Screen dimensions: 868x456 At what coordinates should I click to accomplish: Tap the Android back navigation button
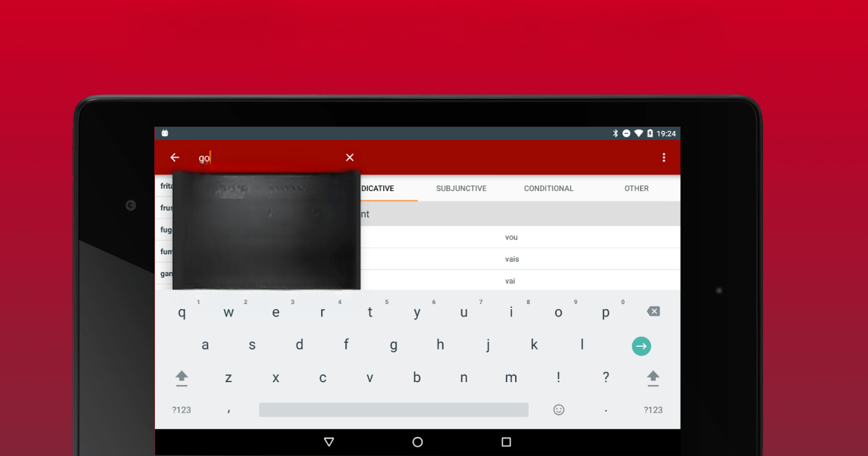click(329, 442)
